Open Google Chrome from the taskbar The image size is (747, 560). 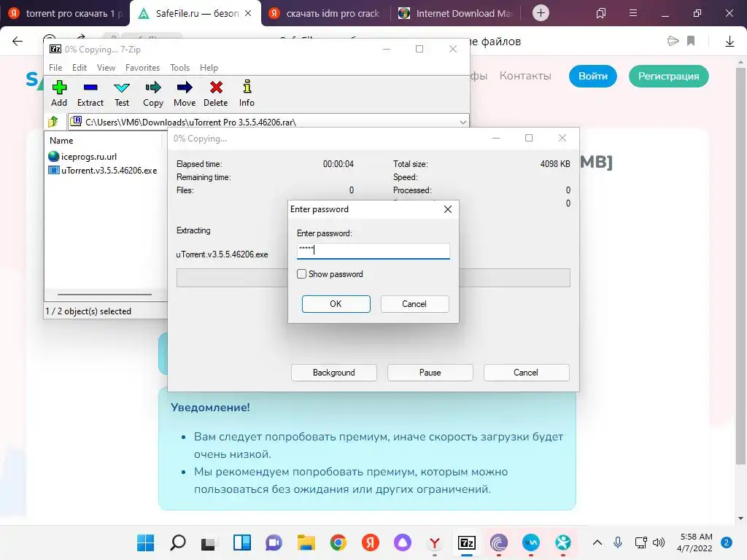(338, 542)
